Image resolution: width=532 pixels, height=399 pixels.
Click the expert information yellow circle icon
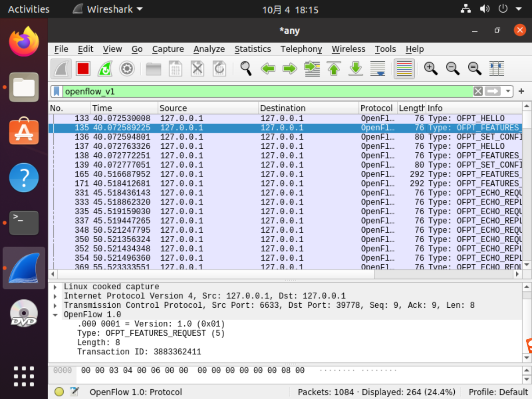click(x=59, y=392)
